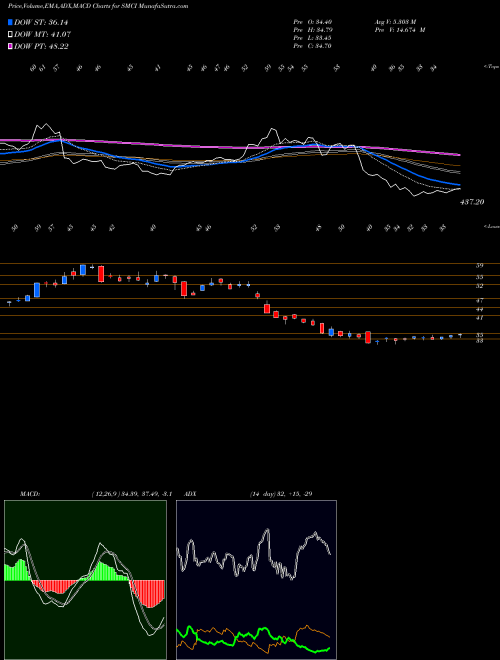Click the blue DOW ST legend swatch

(10, 22)
